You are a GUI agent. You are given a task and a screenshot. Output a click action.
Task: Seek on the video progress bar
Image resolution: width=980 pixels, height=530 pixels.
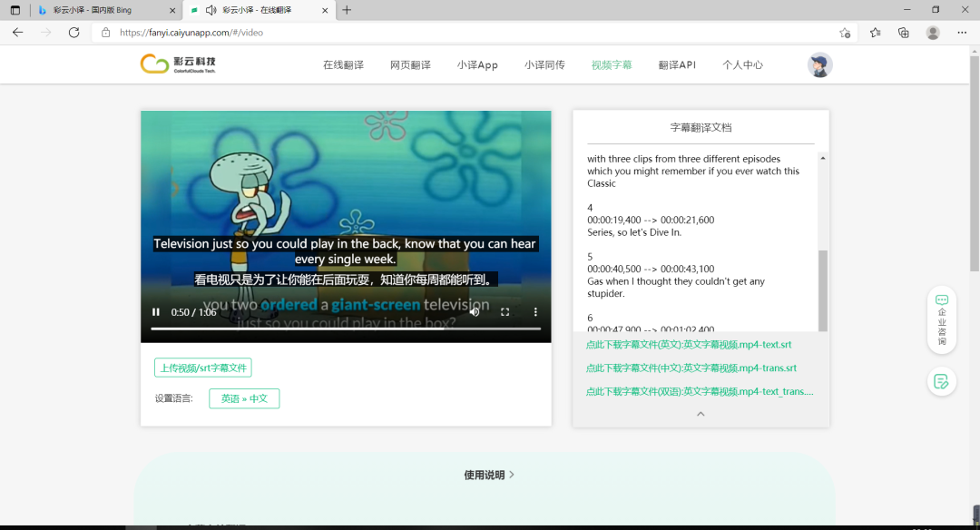[346, 329]
